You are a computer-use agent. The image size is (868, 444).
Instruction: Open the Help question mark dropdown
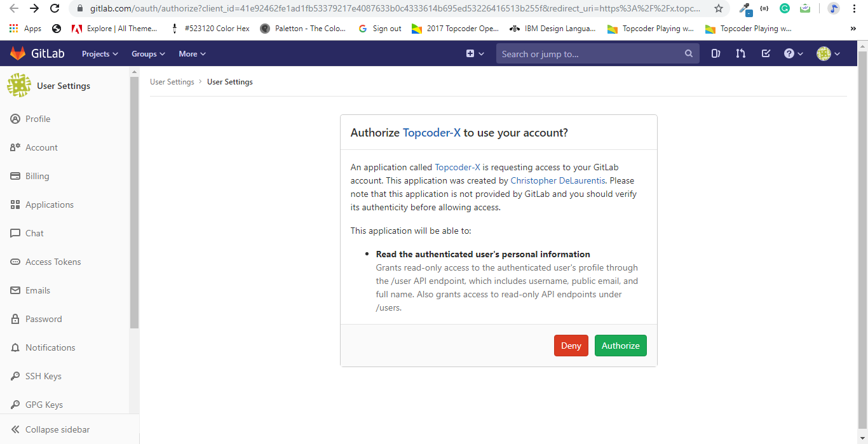pos(794,54)
